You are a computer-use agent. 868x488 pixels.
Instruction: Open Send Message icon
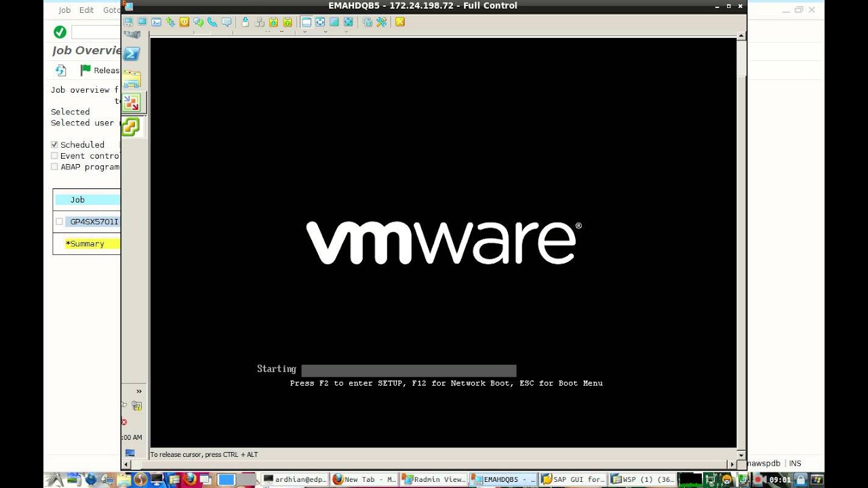point(226,22)
